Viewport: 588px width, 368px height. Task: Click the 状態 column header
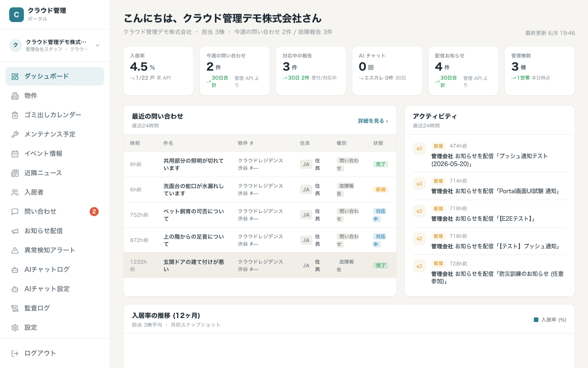tap(378, 143)
